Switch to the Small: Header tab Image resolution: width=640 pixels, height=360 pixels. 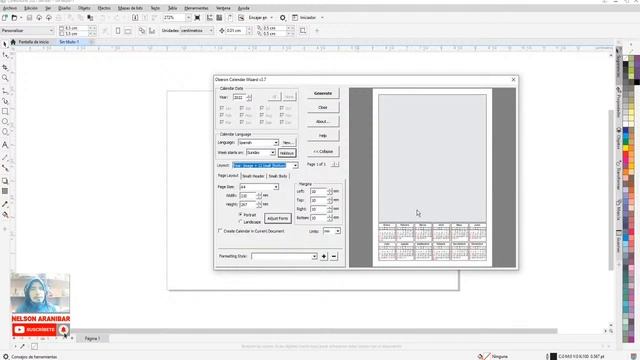(x=253, y=176)
